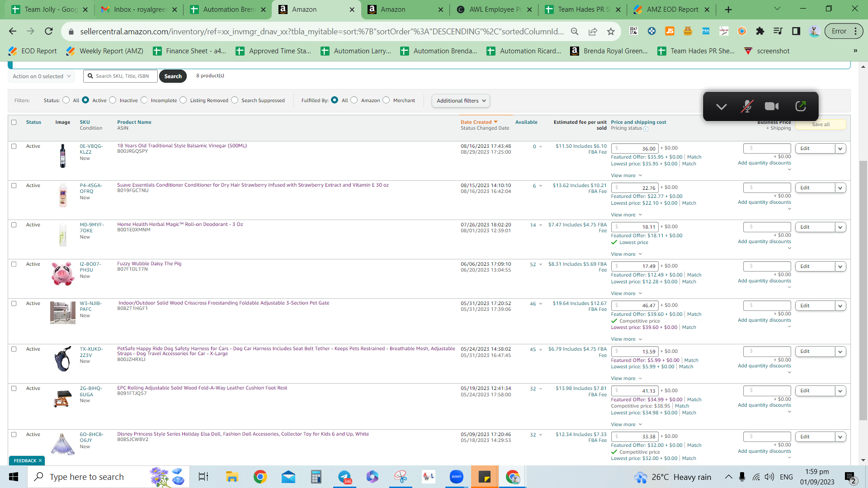The height and width of the screenshot is (488, 868).
Task: Click the price field showing 36.00
Action: pos(635,149)
